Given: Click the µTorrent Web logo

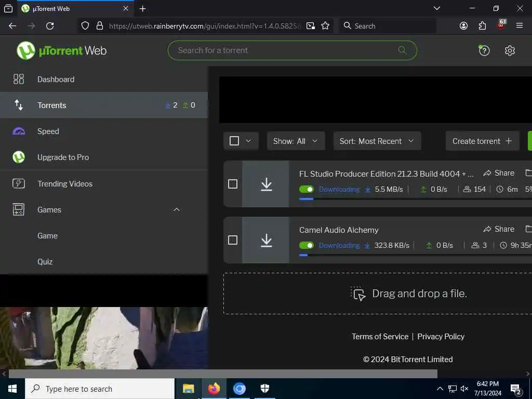Looking at the screenshot, I should (61, 50).
